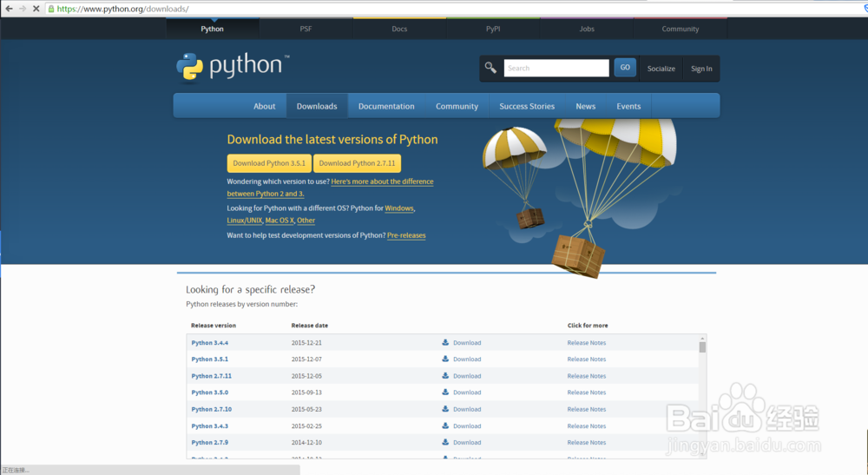The height and width of the screenshot is (475, 868).
Task: Open the Python 3.5.0 release link
Action: point(210,393)
